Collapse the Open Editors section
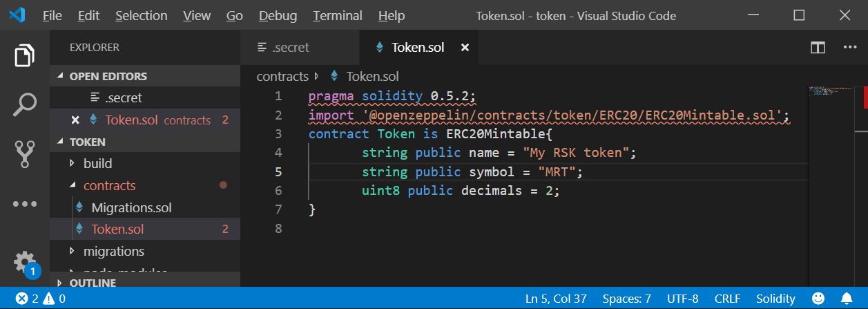This screenshot has width=868, height=309. [x=145, y=76]
